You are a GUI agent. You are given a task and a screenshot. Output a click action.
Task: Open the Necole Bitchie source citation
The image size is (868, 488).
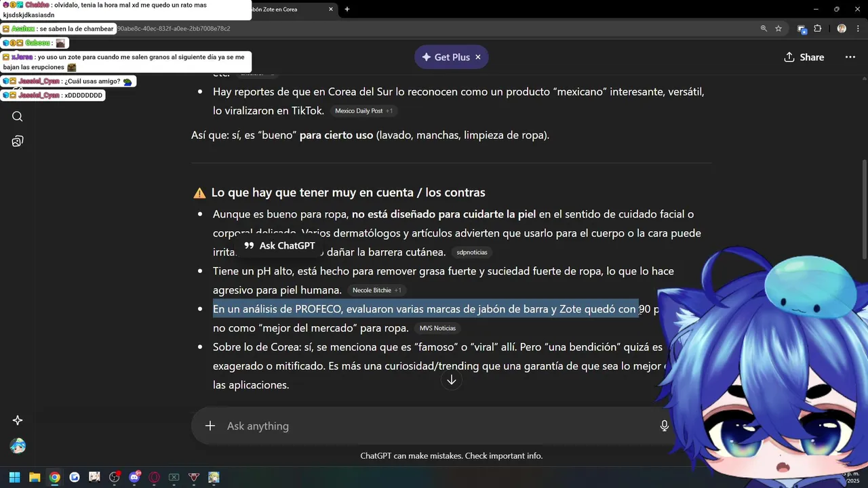coord(376,290)
